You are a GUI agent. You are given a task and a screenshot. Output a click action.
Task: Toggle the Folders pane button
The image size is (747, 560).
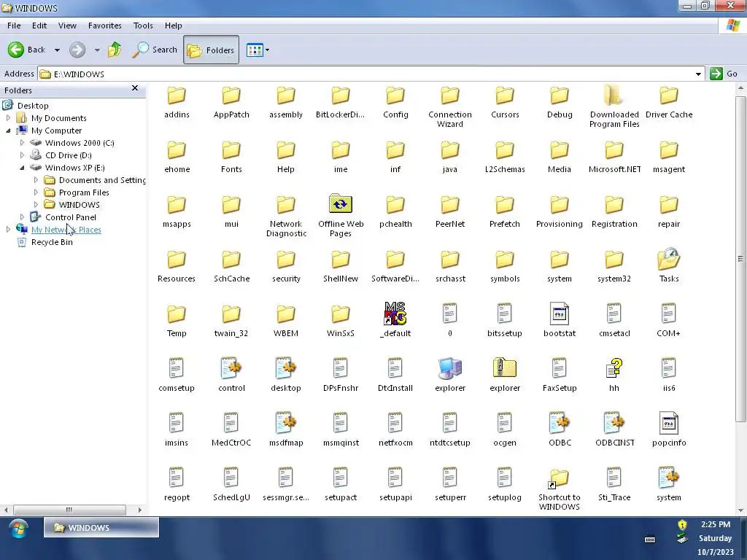coord(211,50)
